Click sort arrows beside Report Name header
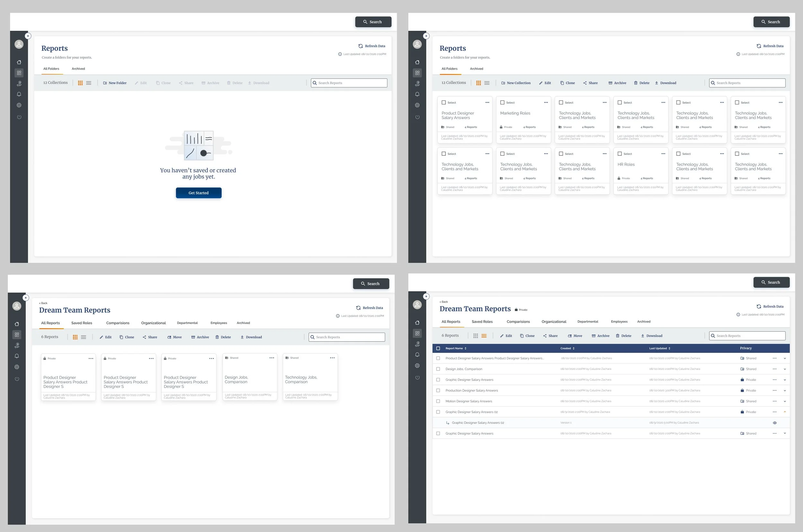The image size is (803, 532). coord(466,348)
